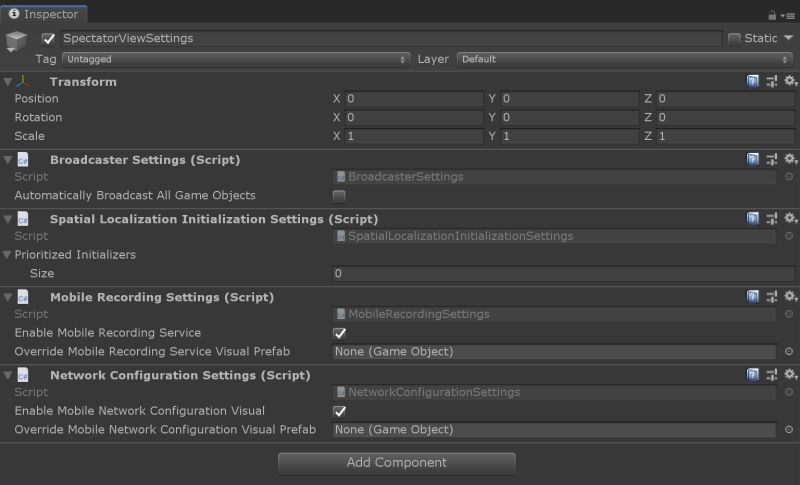Collapse Network Configuration Settings foldout triangle
Viewport: 800px width, 485px height.
8,375
